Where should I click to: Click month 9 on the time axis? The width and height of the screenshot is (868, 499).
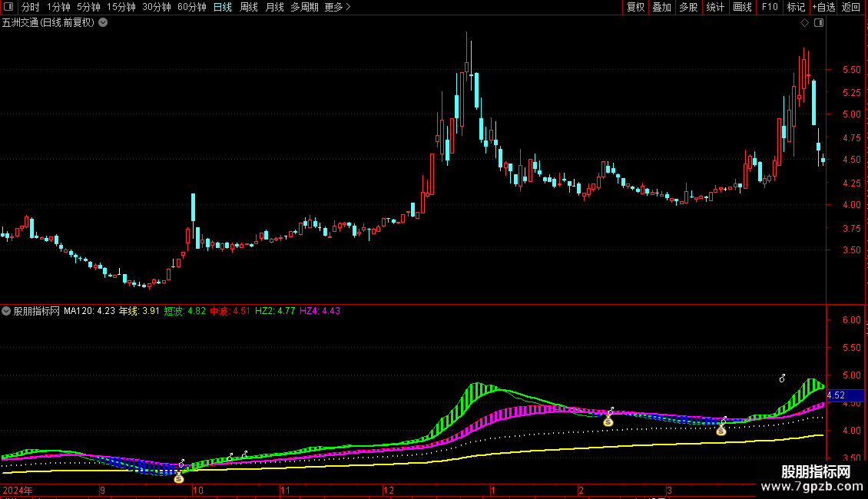[x=102, y=490]
